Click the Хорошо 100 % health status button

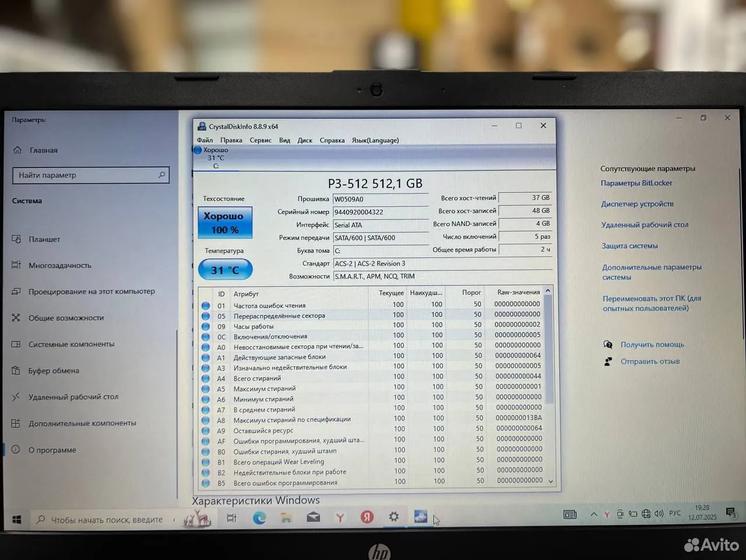tap(225, 223)
